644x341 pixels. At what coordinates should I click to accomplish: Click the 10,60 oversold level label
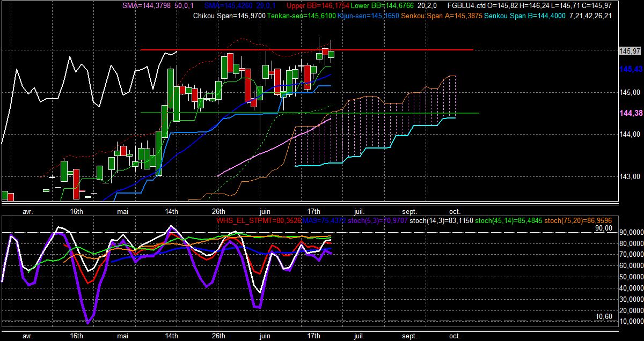click(603, 317)
